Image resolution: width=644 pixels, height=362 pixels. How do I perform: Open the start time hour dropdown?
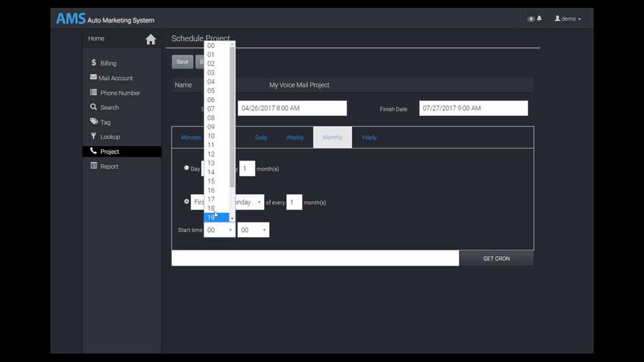point(219,230)
